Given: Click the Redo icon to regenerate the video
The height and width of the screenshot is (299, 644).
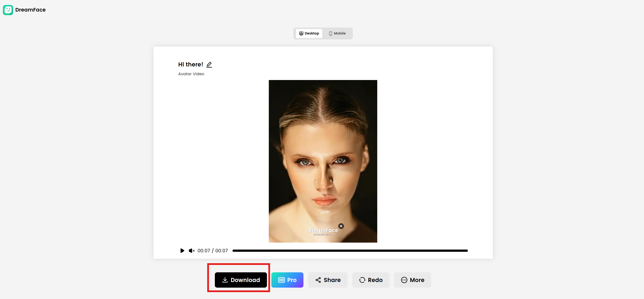Looking at the screenshot, I should pos(362,280).
